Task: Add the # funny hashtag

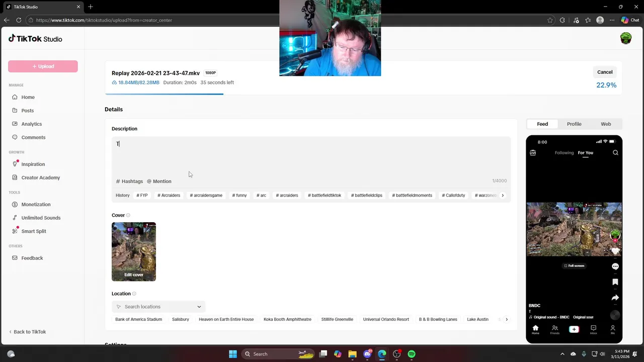Action: [x=239, y=195]
